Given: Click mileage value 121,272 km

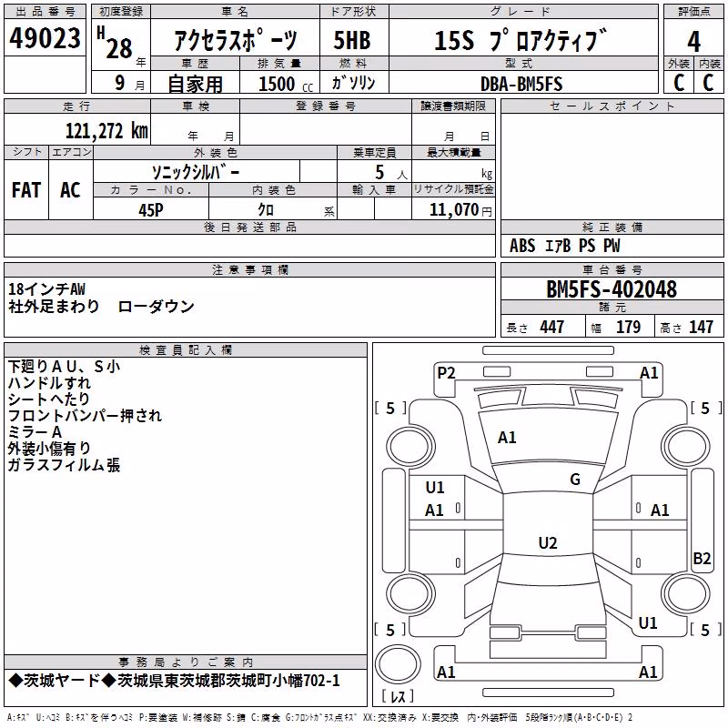Looking at the screenshot, I should click(x=106, y=131).
